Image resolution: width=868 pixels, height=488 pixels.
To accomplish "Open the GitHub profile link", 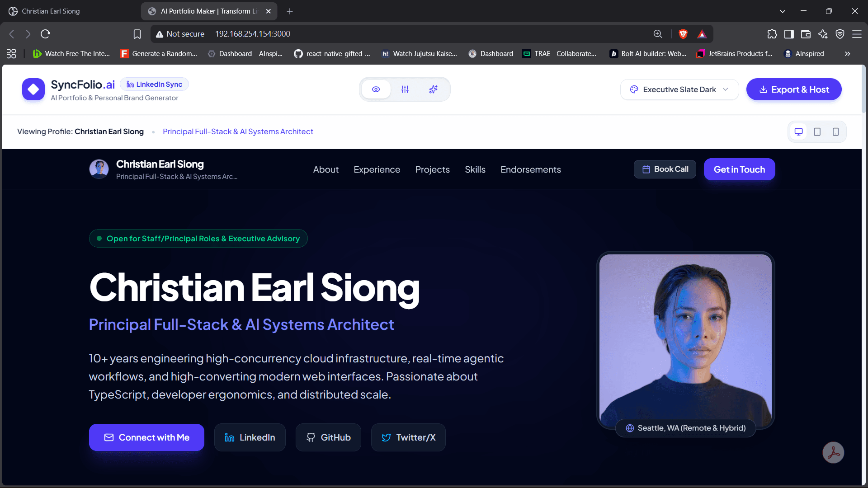I will tap(329, 437).
